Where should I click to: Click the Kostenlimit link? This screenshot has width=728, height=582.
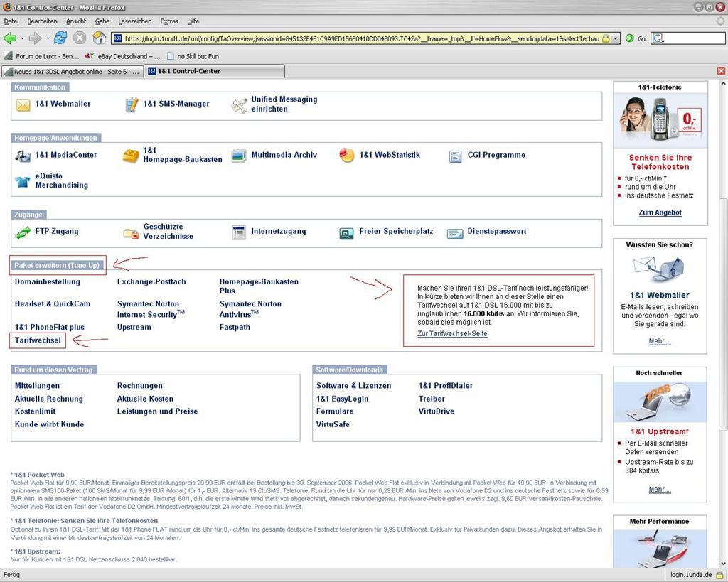(x=35, y=411)
